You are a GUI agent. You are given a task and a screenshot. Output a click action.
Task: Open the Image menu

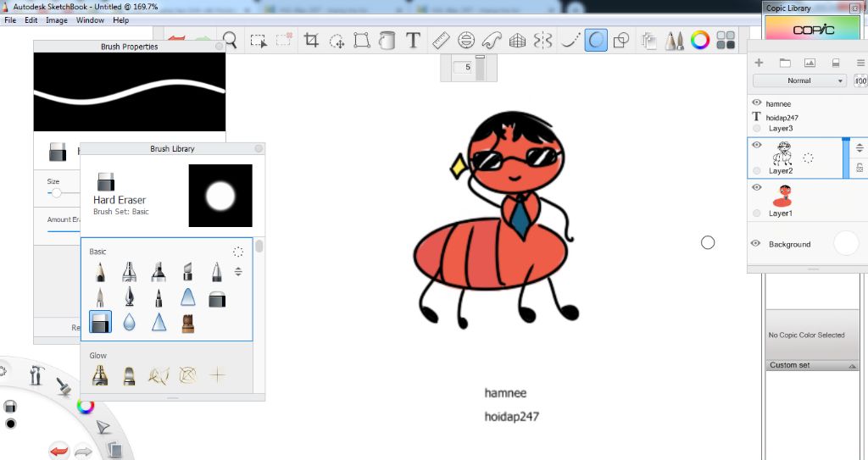(57, 20)
